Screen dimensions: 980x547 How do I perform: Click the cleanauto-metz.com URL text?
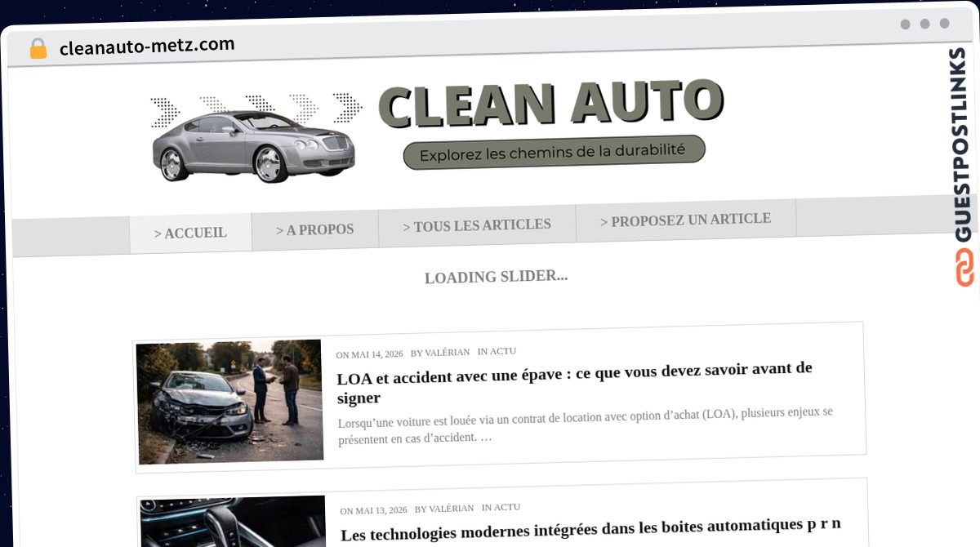pos(147,46)
